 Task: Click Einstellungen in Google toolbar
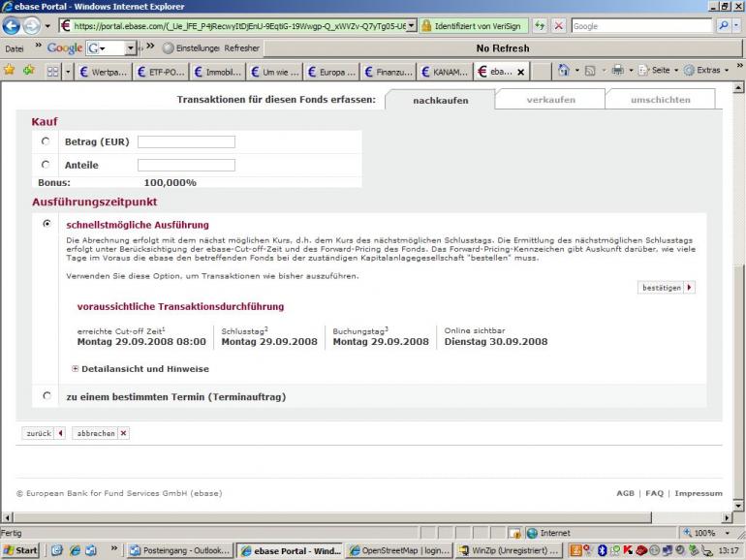(x=192, y=48)
